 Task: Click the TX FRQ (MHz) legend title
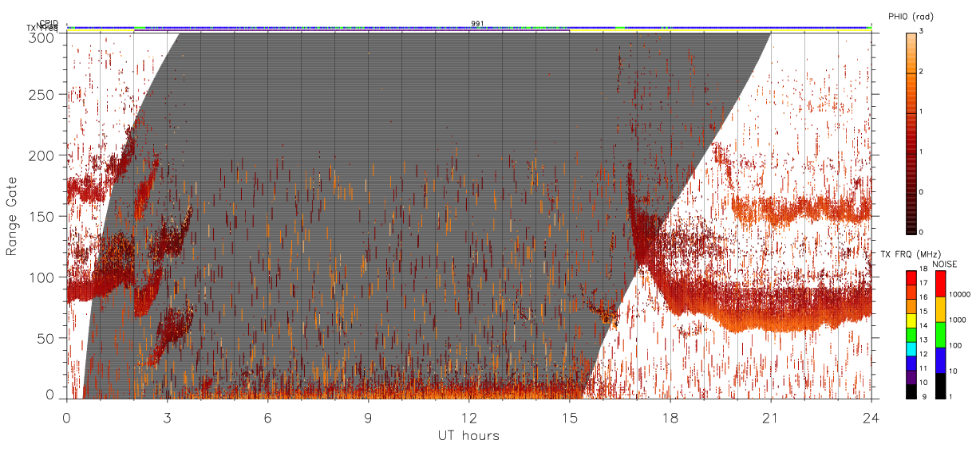906,254
